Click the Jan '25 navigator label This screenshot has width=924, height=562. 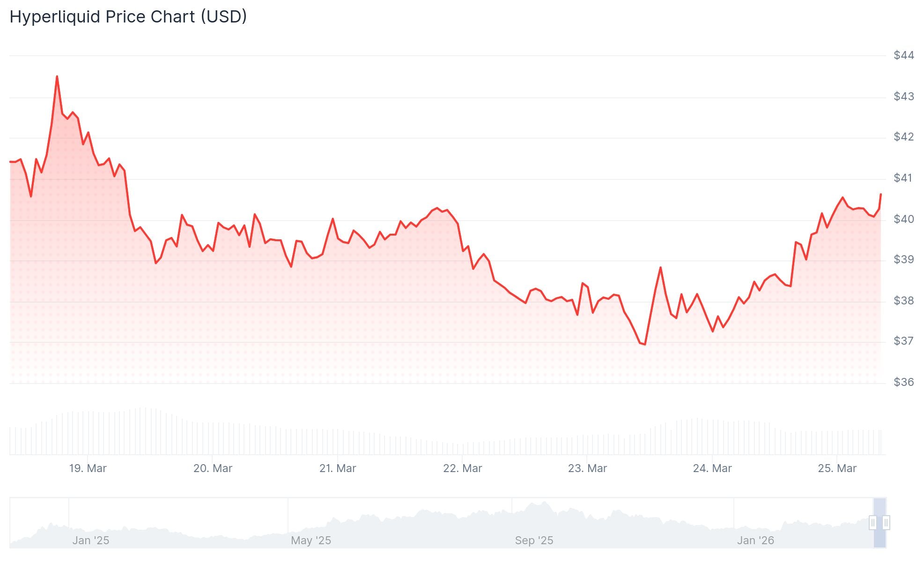click(x=90, y=540)
